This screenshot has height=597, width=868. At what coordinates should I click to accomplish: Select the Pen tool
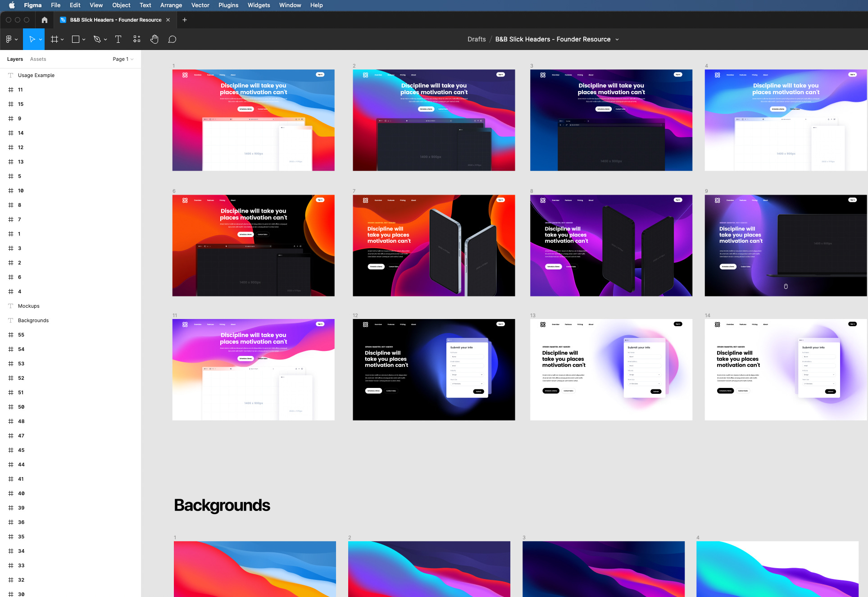[x=97, y=39]
